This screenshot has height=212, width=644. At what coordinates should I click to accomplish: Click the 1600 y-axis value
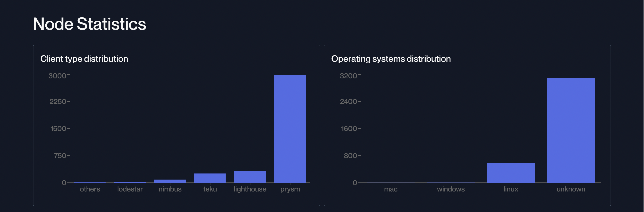(349, 129)
